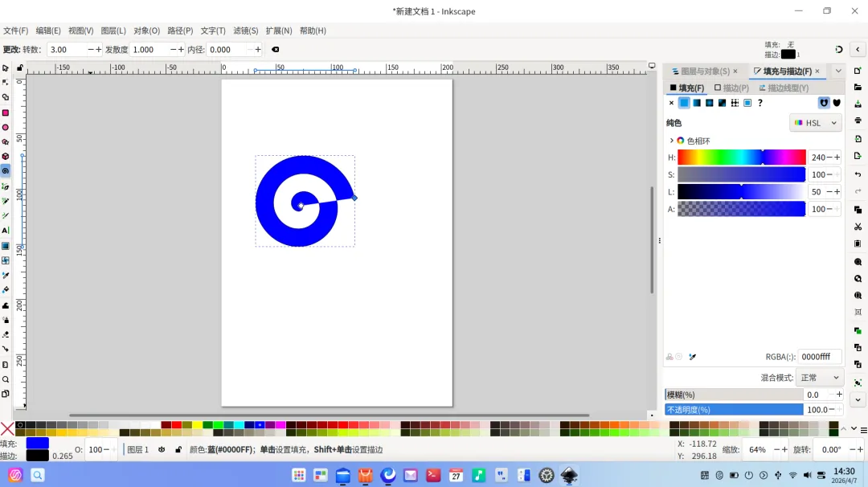Image resolution: width=868 pixels, height=487 pixels.
Task: Click the fill color swatch in status bar
Action: point(37,444)
